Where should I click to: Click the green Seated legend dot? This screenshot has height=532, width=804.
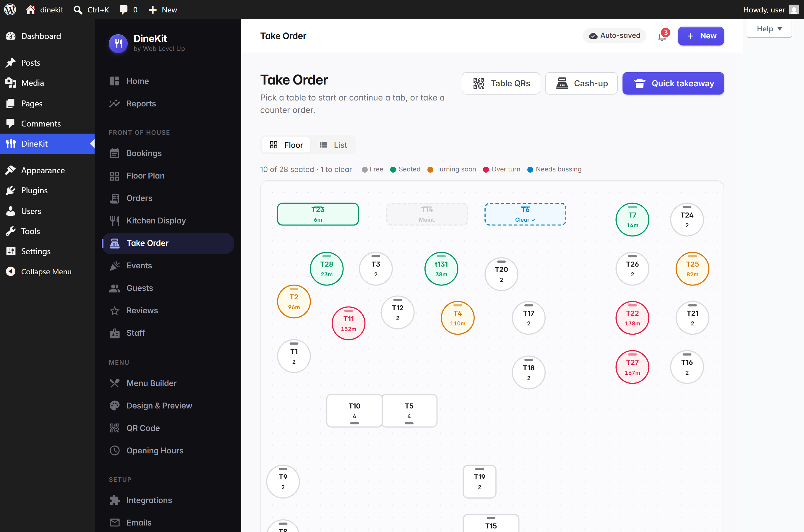pos(393,170)
